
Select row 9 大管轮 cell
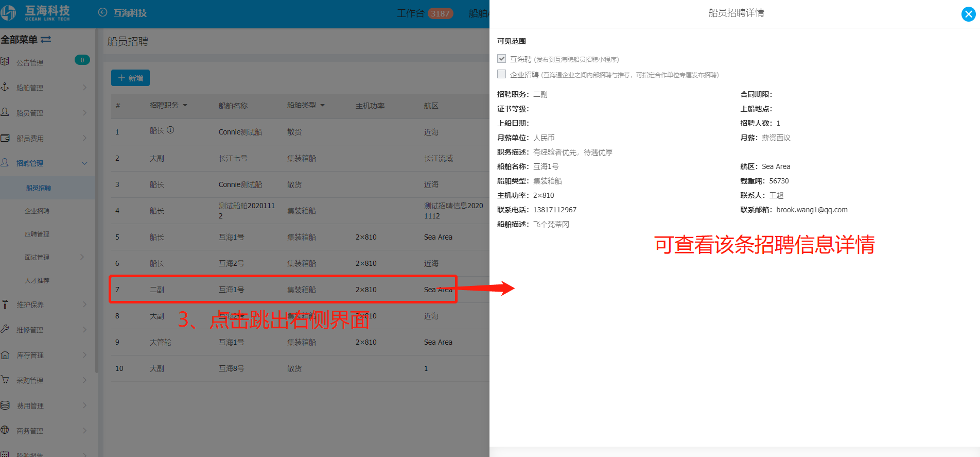click(161, 342)
